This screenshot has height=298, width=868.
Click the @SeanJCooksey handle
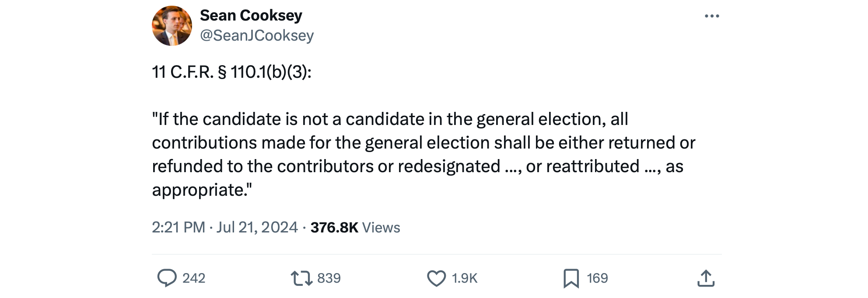click(257, 35)
